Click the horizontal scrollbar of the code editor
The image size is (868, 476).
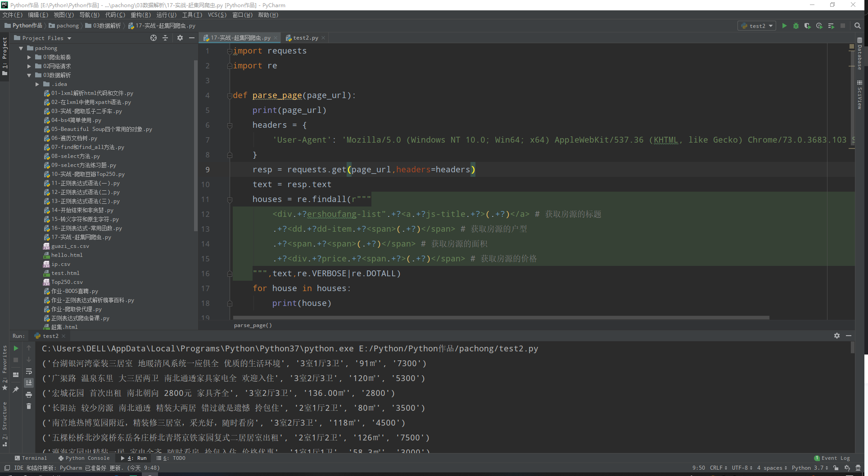click(501, 317)
